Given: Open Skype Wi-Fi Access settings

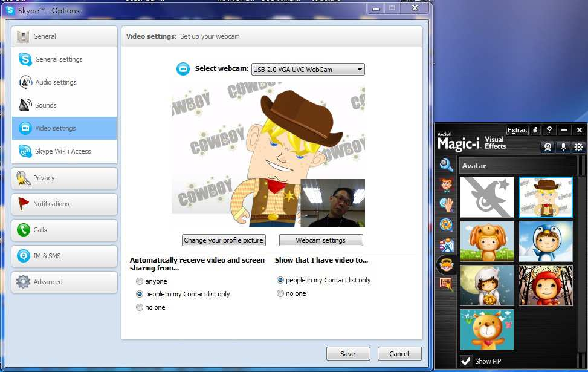Looking at the screenshot, I should [x=64, y=151].
